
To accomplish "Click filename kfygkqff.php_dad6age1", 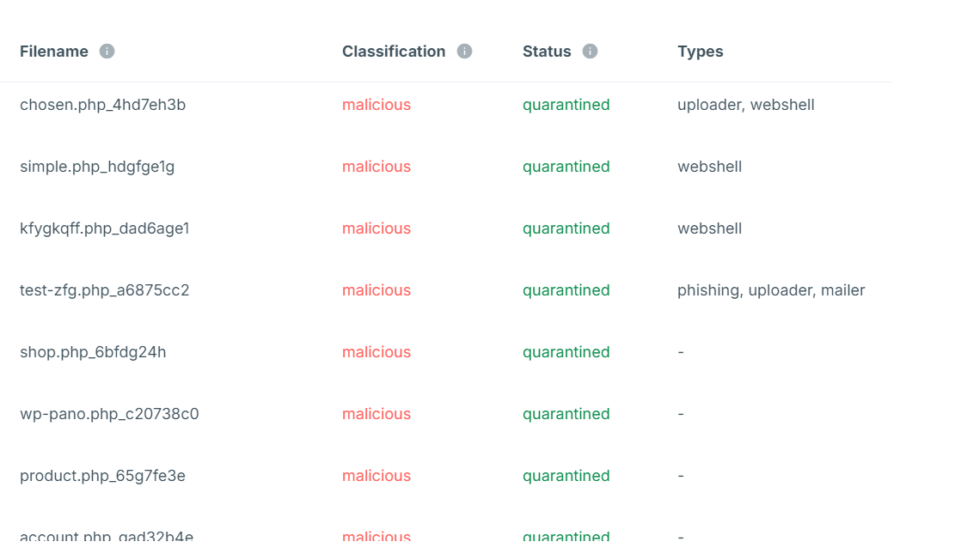I will (x=104, y=228).
